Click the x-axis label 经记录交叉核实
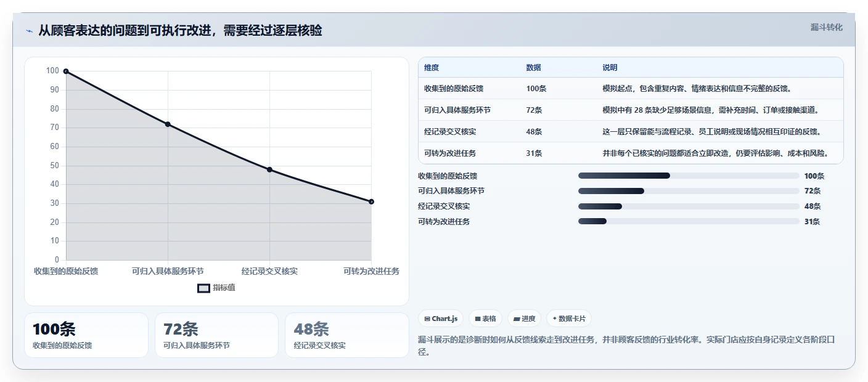 [x=269, y=271]
